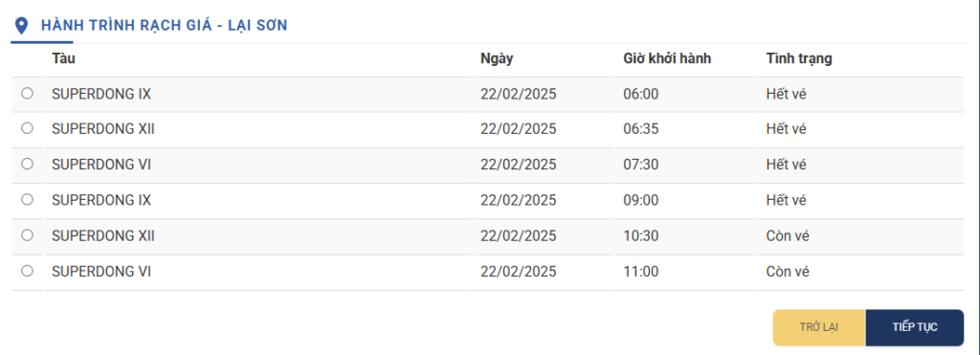Viewport: 980px width, 355px height.
Task: Click the Hết vé status of 09:00 trip
Action: coord(787,201)
